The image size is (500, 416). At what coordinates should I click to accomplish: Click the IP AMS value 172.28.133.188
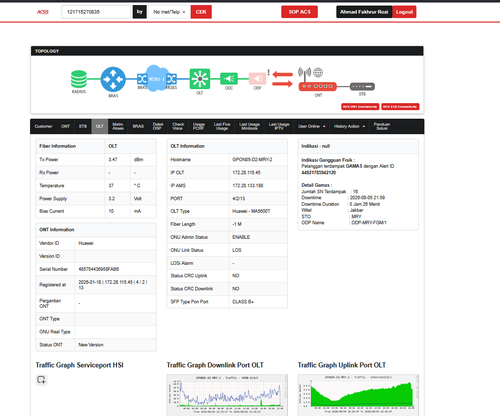(x=248, y=186)
